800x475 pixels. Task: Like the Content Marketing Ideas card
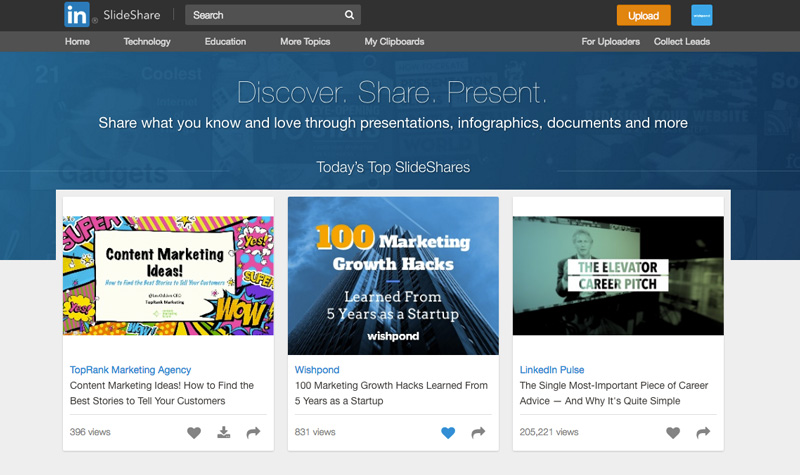[x=194, y=433]
